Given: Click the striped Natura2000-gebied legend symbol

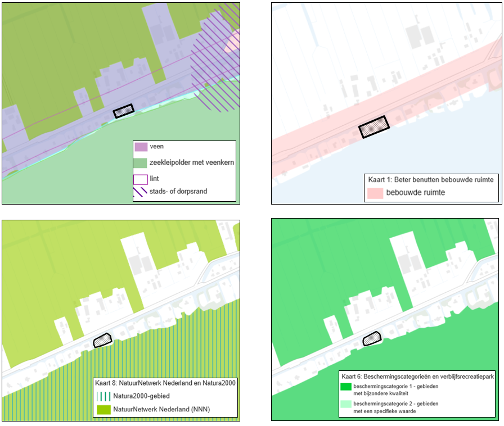Looking at the screenshot, I should pyautogui.click(x=103, y=396).
